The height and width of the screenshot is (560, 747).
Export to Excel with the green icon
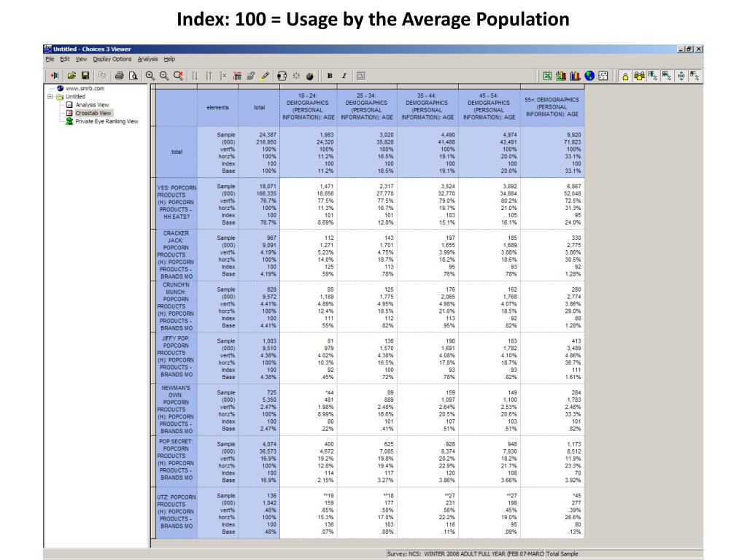click(547, 76)
